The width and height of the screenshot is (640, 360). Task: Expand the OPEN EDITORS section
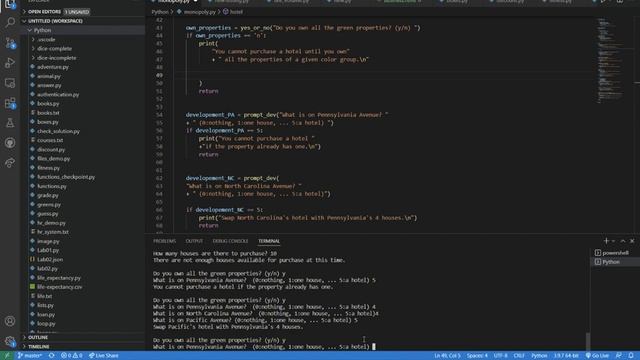(82, 12)
